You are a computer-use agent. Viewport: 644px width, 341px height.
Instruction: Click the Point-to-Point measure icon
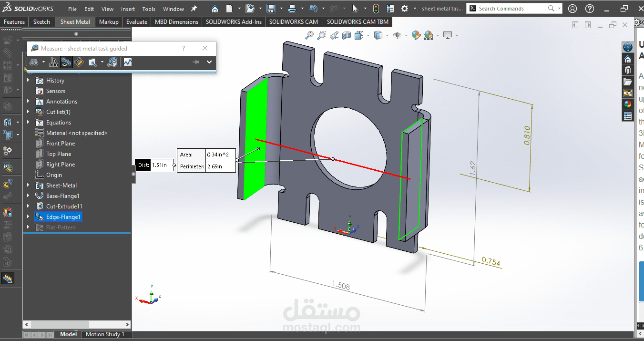point(79,62)
